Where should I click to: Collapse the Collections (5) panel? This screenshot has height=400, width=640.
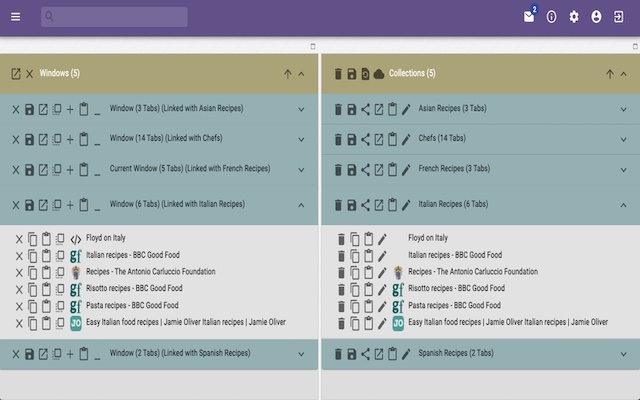[x=624, y=74]
